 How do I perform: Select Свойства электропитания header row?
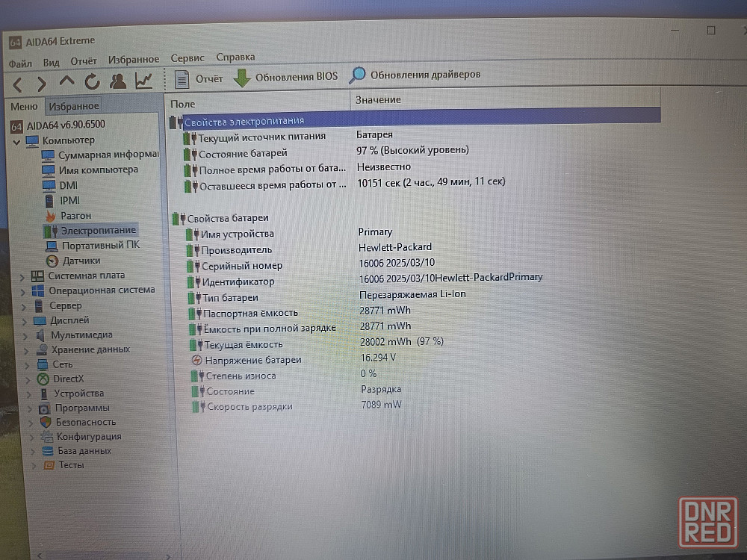(415, 119)
